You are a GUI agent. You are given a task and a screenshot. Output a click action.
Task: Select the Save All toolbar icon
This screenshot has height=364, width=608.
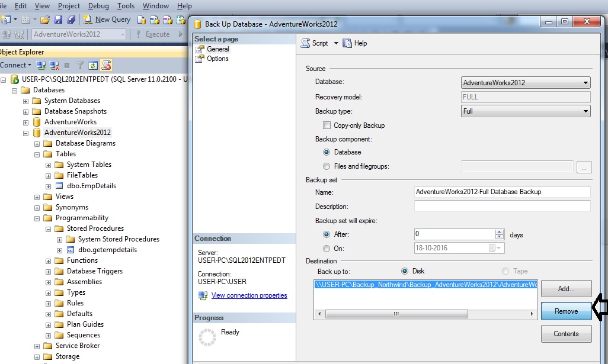coord(72,19)
